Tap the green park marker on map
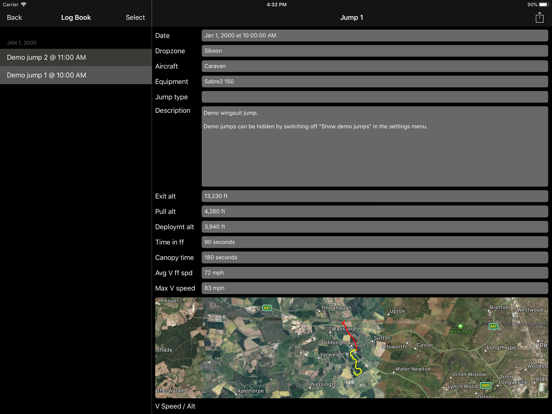 click(x=460, y=326)
